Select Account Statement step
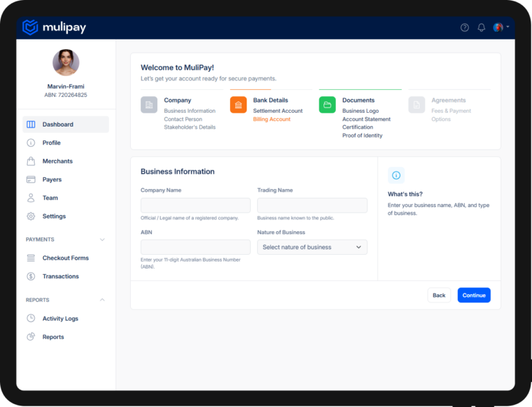 (x=366, y=119)
